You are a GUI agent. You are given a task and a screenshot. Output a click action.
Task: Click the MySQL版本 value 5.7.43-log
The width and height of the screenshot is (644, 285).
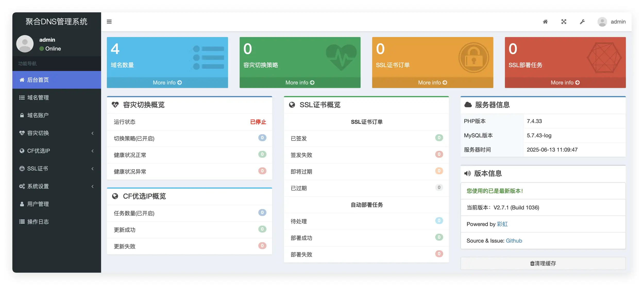(x=539, y=136)
